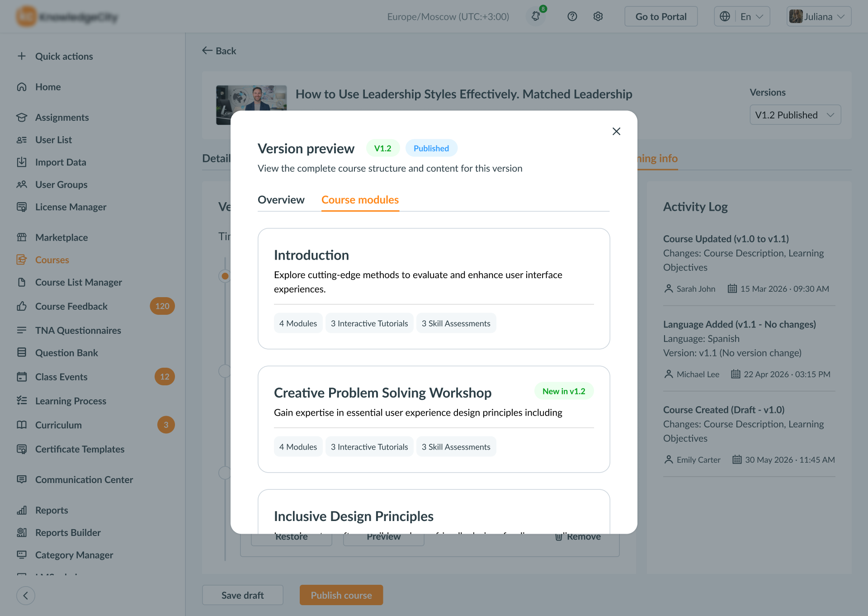The image size is (868, 616).
Task: Click Emily Carter author name
Action: tap(698, 460)
